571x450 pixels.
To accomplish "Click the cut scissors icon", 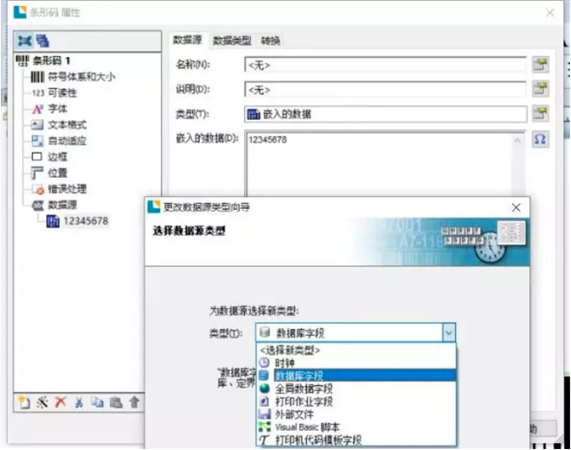I will tap(79, 402).
